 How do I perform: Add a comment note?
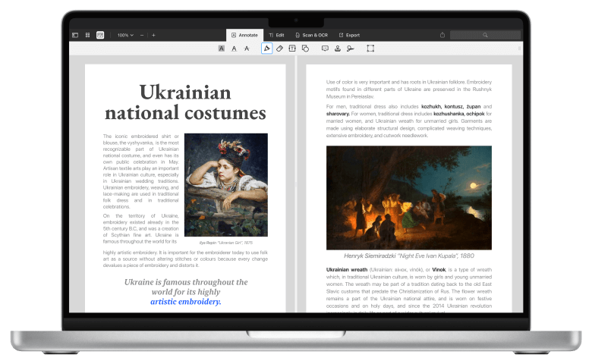(325, 49)
